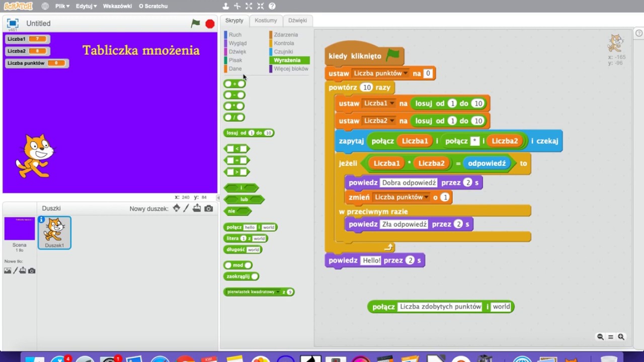Open the Zdarzenia block category
This screenshot has height=362, width=644.
286,35
